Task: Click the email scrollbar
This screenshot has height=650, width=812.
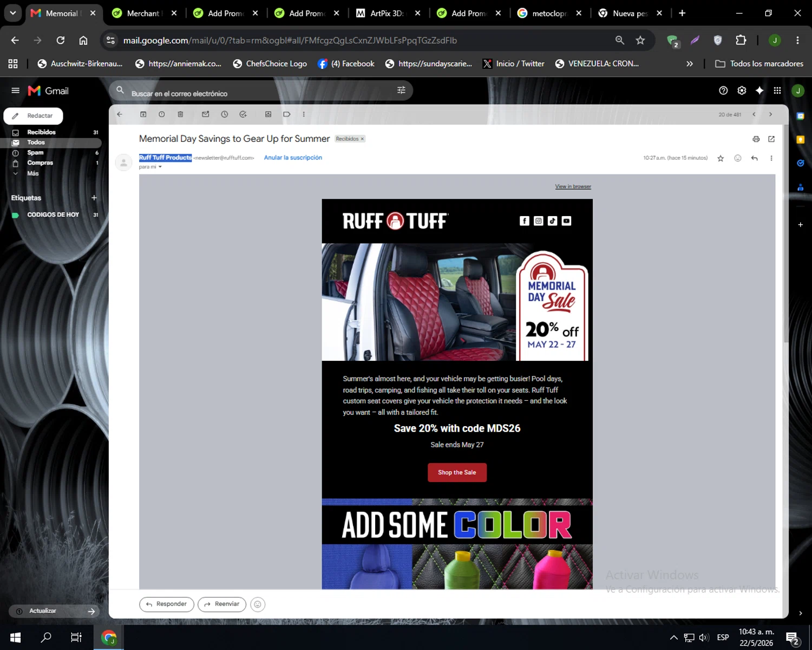Action: point(786,233)
